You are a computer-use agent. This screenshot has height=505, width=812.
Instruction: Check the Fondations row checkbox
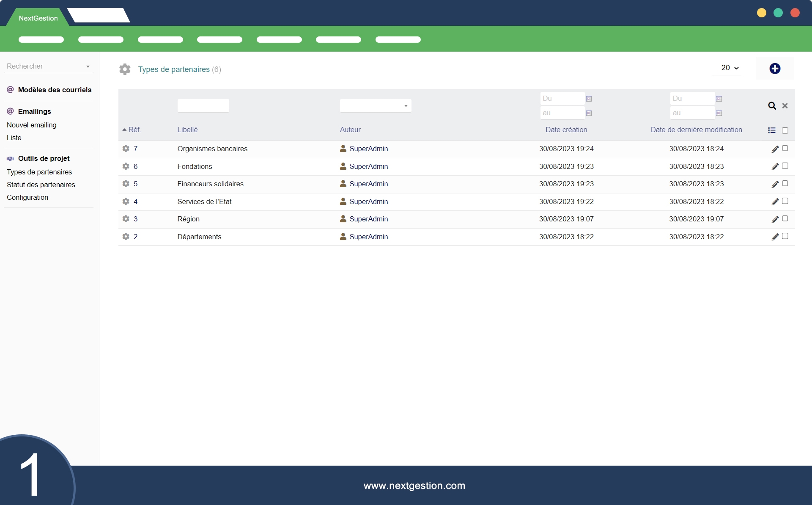(x=785, y=166)
